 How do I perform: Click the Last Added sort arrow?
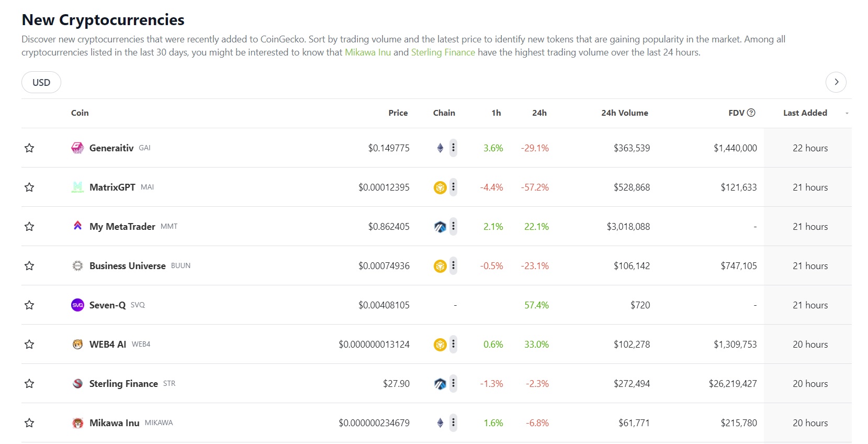click(x=847, y=113)
